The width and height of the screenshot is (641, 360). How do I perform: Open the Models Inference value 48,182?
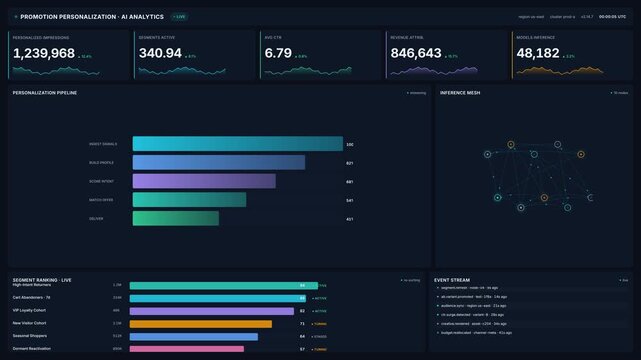(538, 53)
